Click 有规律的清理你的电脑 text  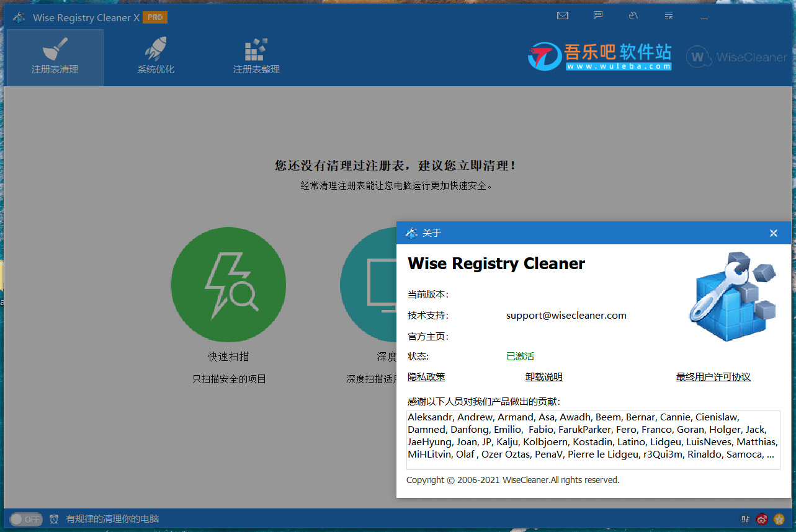113,519
